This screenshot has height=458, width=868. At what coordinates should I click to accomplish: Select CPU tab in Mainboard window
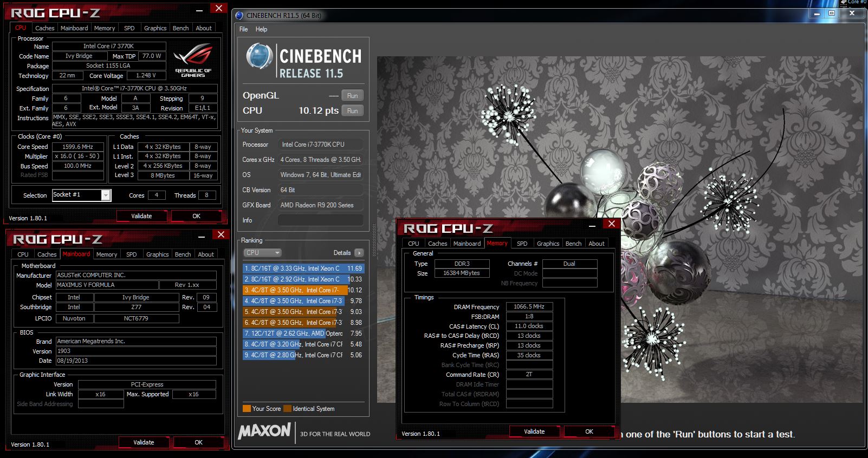pos(23,254)
